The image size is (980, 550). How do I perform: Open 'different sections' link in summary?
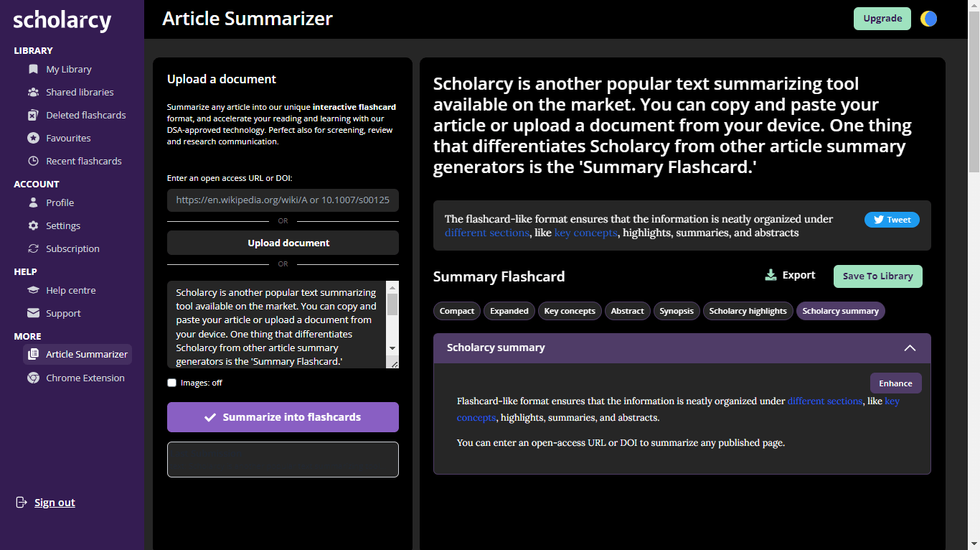825,401
